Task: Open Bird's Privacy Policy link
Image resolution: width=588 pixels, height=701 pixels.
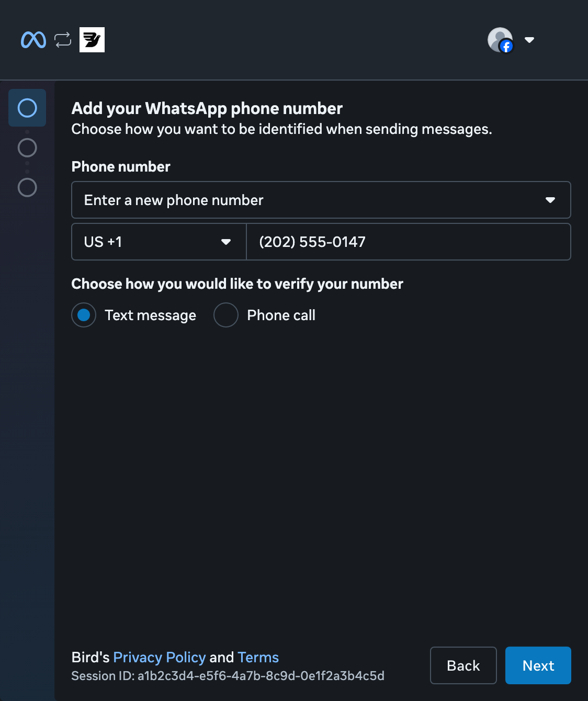Action: tap(160, 657)
